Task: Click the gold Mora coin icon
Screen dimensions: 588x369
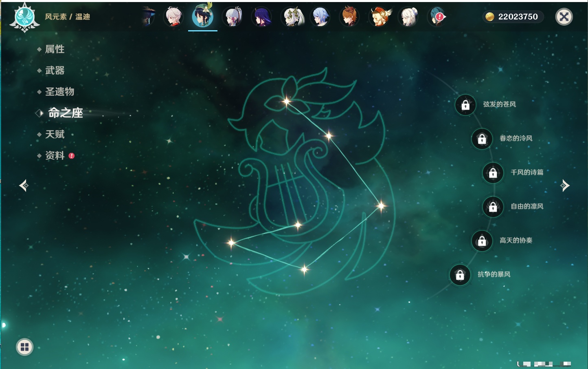Action: pyautogui.click(x=490, y=17)
